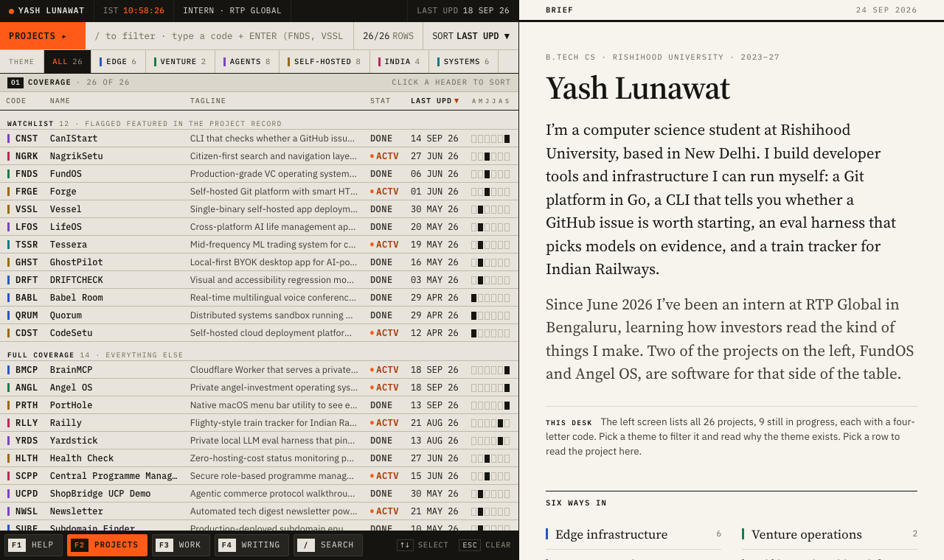Sort by the STAT column header
Screen dimensions: 944x560
coord(381,101)
